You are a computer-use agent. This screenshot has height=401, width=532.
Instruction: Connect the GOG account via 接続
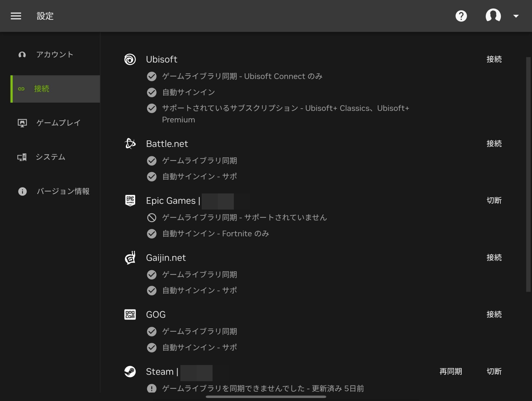(x=494, y=314)
